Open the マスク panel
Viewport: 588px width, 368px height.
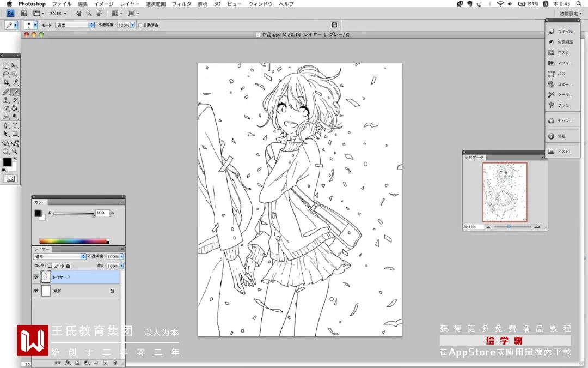point(559,52)
